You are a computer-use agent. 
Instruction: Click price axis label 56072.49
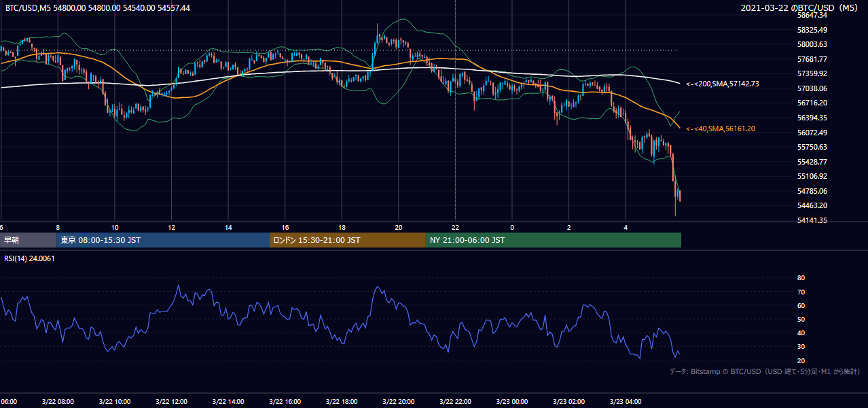(x=812, y=133)
